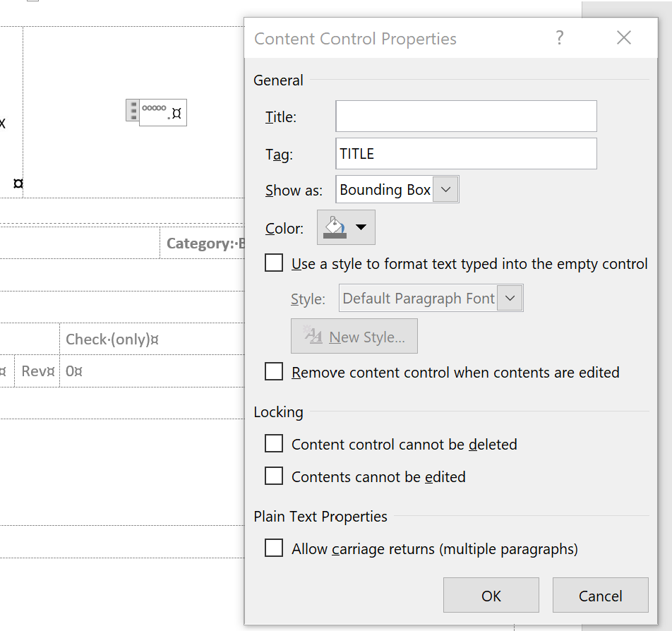Click the Tag field containing TITLE
The image size is (672, 631).
(x=466, y=153)
